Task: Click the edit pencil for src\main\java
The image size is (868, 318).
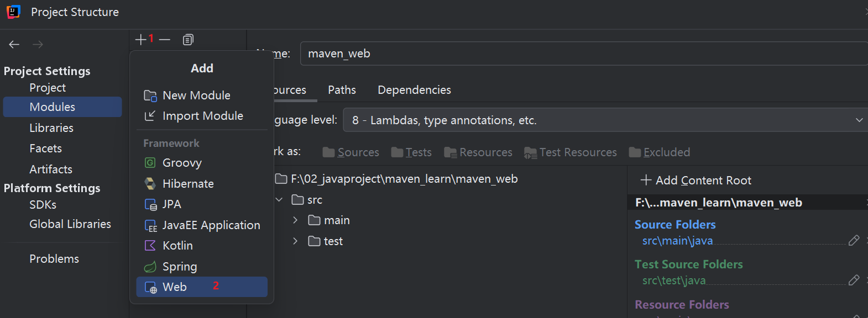Action: click(854, 240)
